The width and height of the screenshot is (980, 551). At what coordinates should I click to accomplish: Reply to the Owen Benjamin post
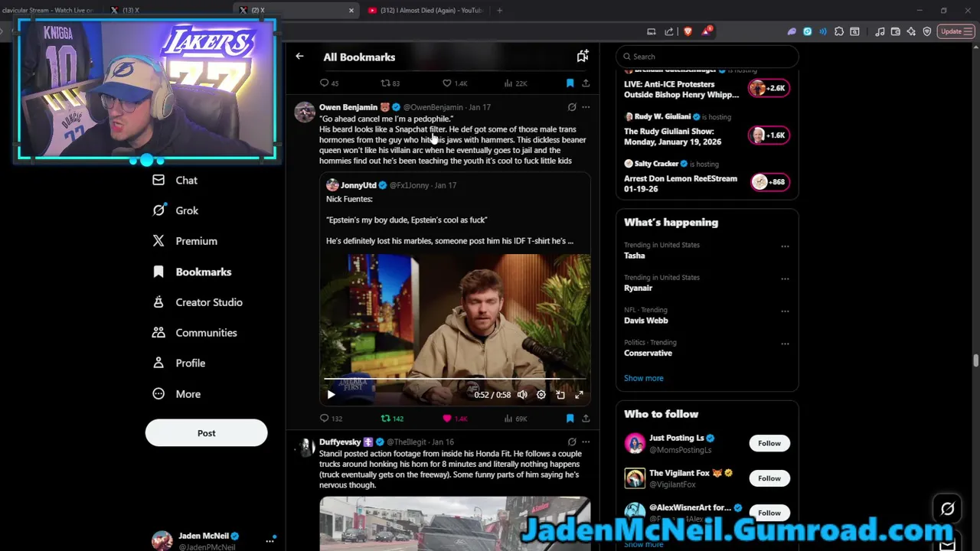331,419
